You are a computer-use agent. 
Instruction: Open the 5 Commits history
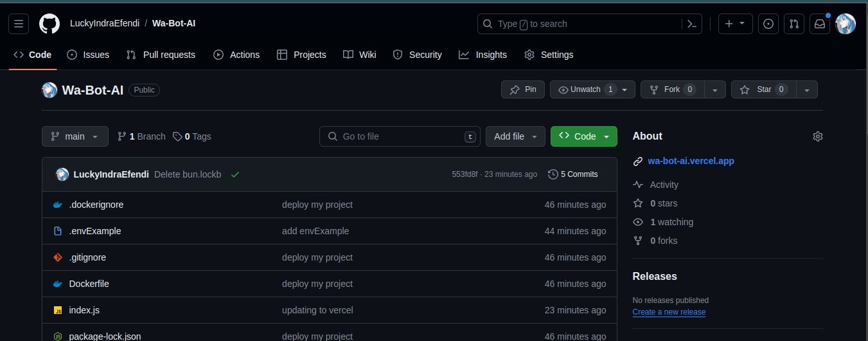pyautogui.click(x=573, y=174)
